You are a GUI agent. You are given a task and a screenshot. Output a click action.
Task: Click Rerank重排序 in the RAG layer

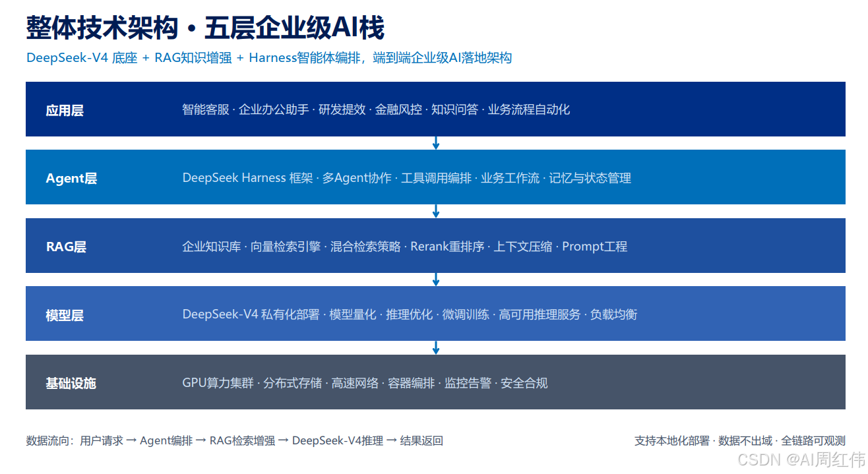447,247
